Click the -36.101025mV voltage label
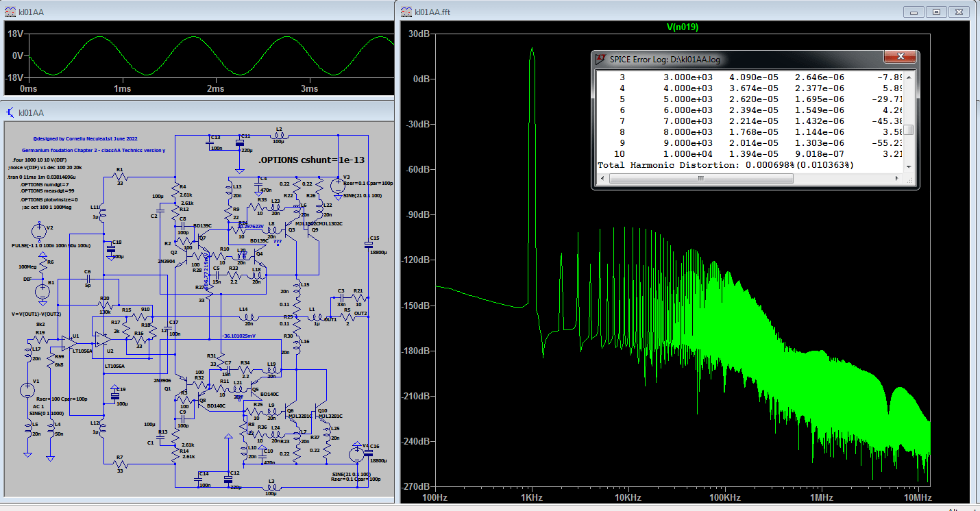 [239, 336]
